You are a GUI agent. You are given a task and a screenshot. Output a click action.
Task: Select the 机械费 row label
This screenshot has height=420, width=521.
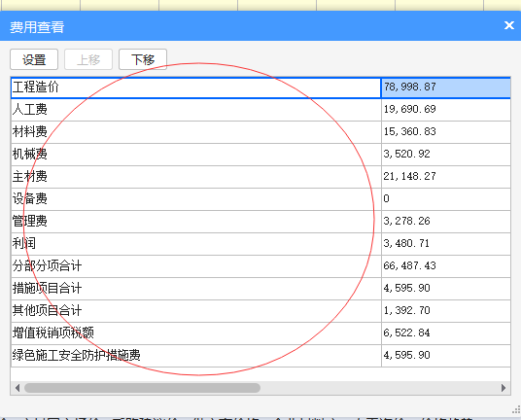click(30, 155)
